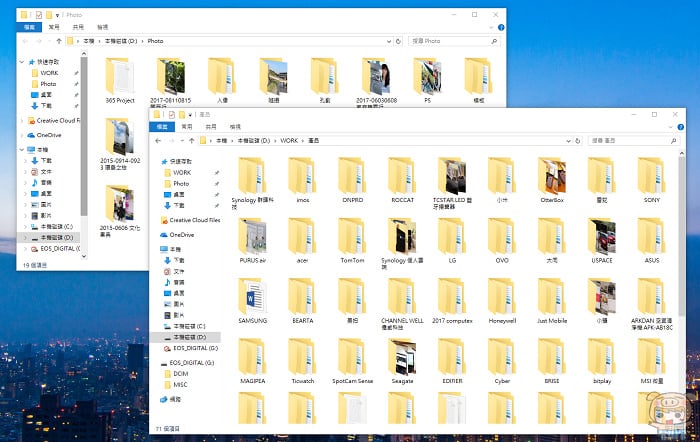This screenshot has height=442, width=700.
Task: Expand the EOS_DIGITAL drive in Photo window sidebar
Action: 25,249
